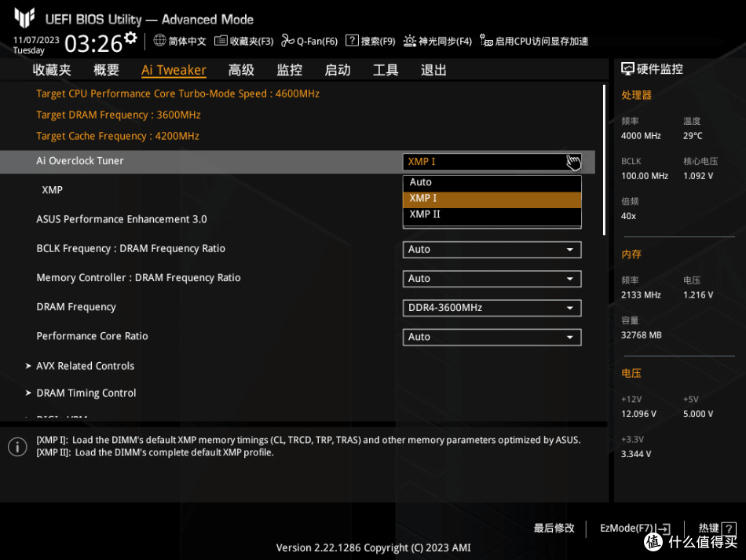Open the Aura sync light icon (F4)

tap(409, 41)
